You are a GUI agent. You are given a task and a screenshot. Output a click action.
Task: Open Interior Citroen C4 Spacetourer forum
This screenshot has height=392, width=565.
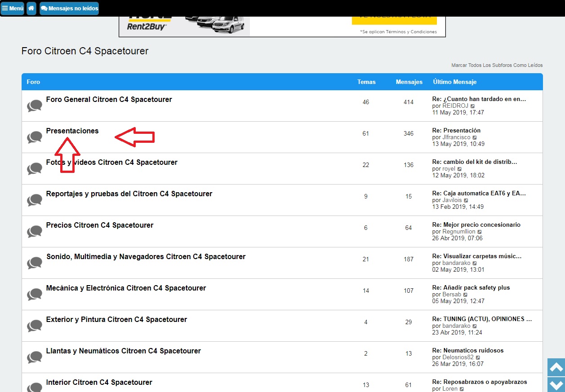click(99, 383)
